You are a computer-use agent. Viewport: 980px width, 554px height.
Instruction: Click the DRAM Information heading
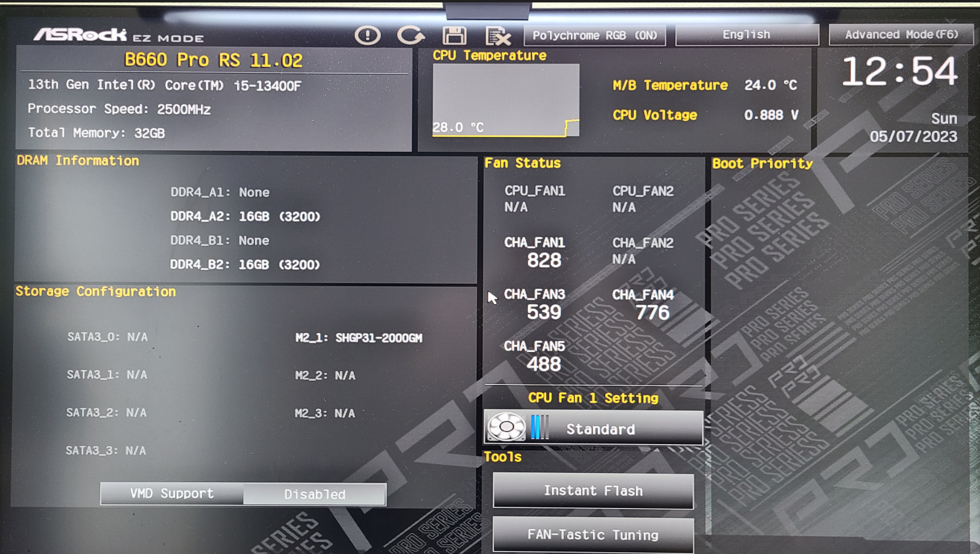(78, 161)
